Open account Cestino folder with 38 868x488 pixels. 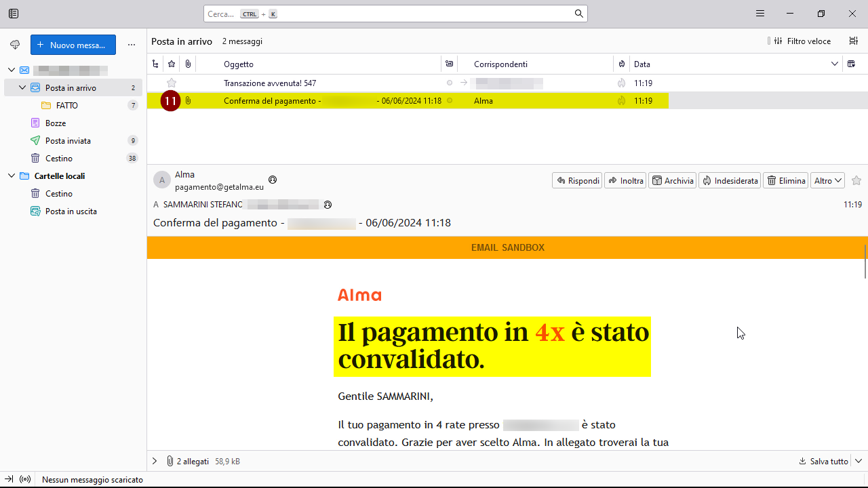click(x=59, y=158)
